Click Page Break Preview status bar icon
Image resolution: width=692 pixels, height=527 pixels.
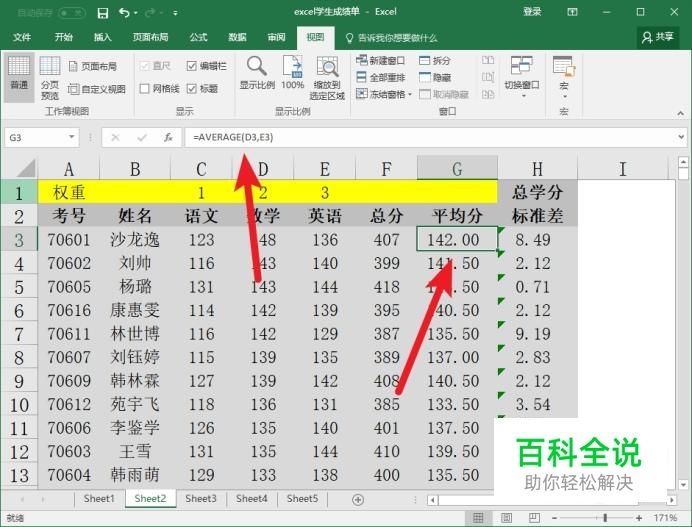point(534,518)
